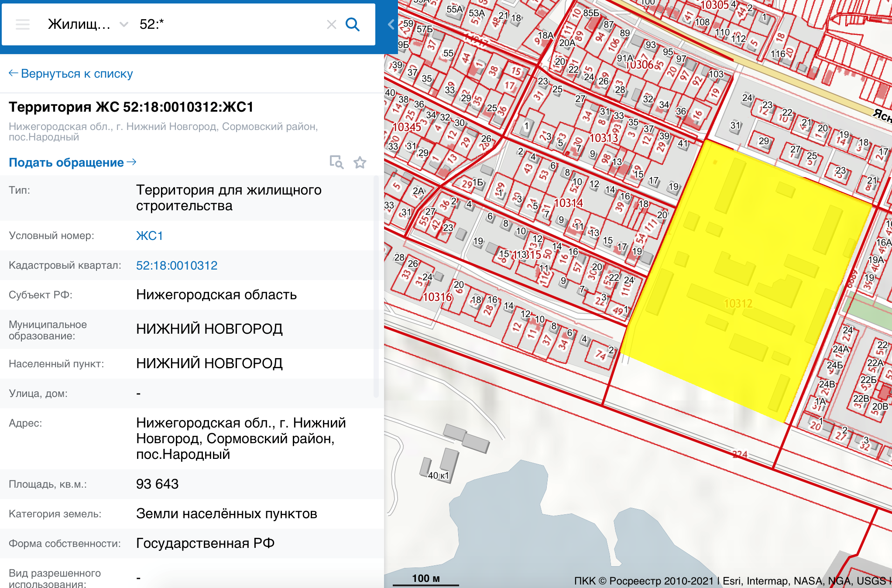Click the document search icon beside the star
892x588 pixels.
click(336, 162)
